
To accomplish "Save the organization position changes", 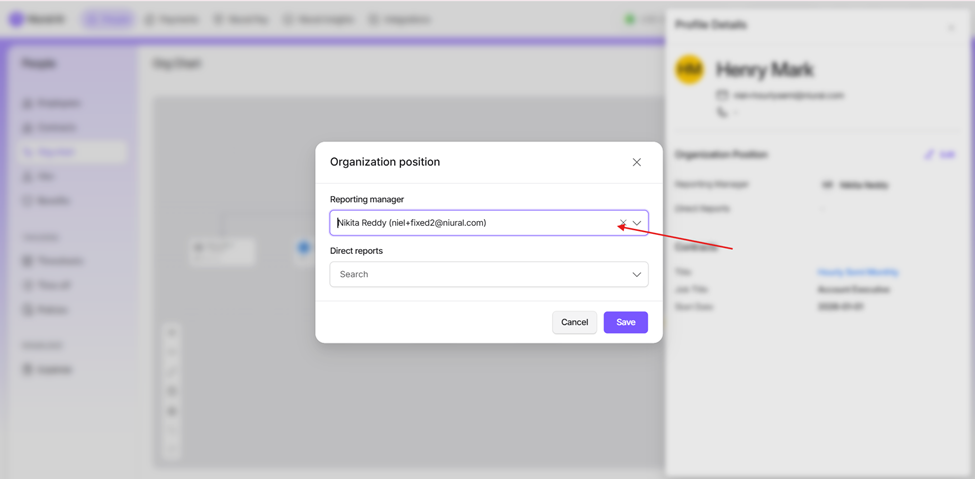I will pyautogui.click(x=625, y=322).
